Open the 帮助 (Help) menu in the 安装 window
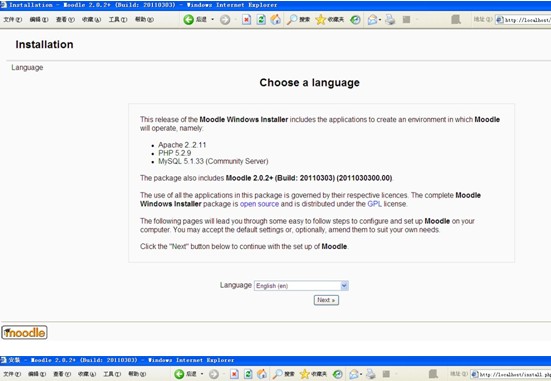Viewport: 551px width, 381px height. 137,374
